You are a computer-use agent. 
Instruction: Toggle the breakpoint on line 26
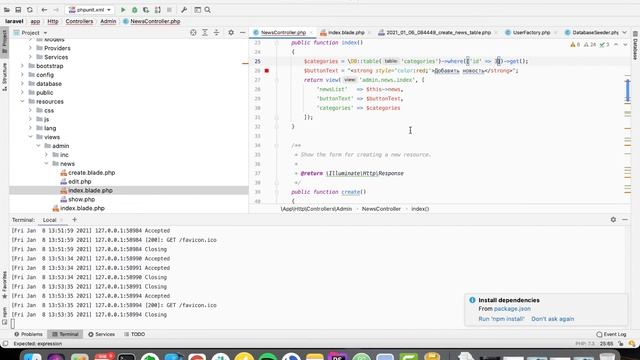[x=267, y=71]
